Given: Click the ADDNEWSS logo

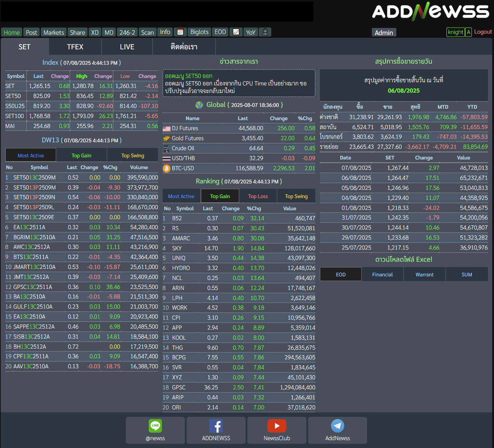Looking at the screenshot, I should coord(430,11).
